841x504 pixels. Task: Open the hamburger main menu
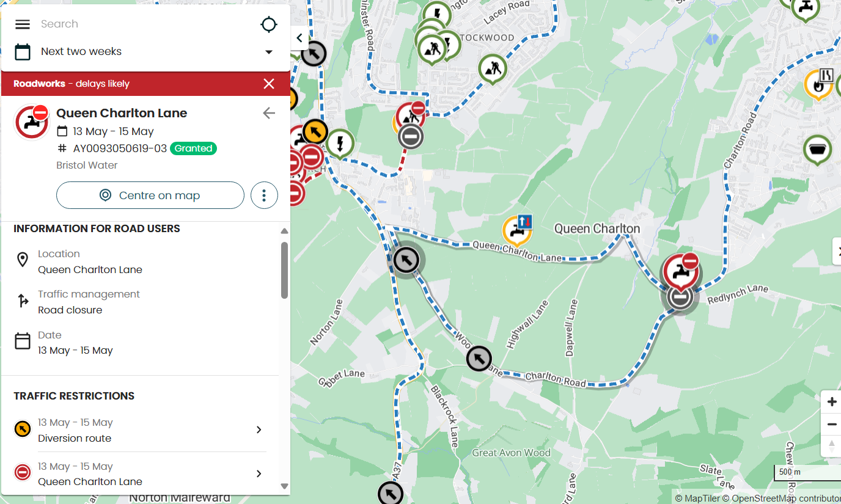pyautogui.click(x=23, y=24)
